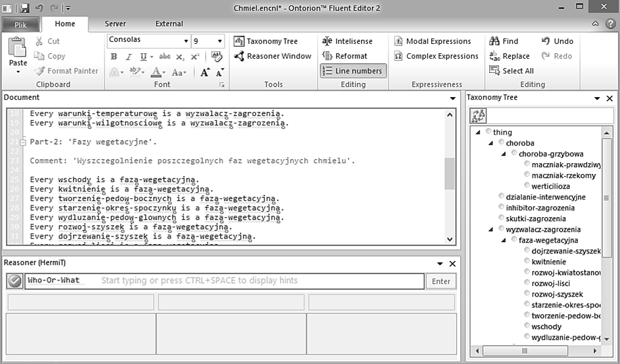Screen dimensions: 620x364
Task: Click the clear formatting icon
Action: pos(217,56)
